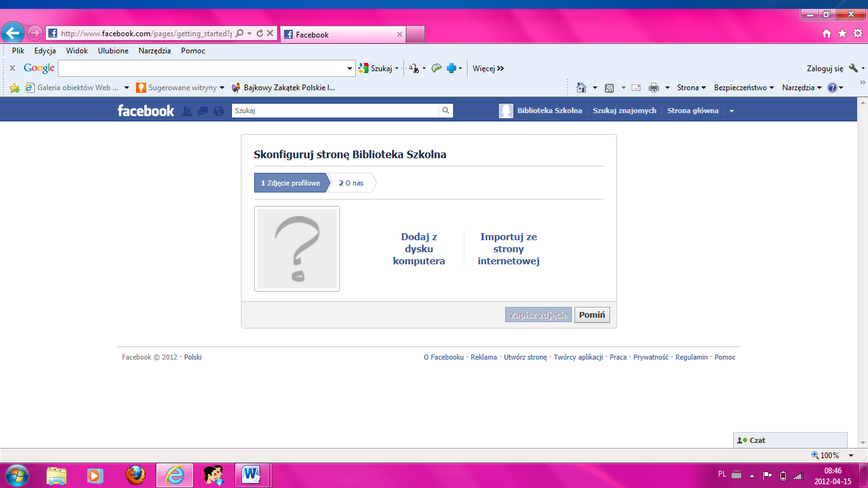Open the Edycja menu

(x=45, y=51)
